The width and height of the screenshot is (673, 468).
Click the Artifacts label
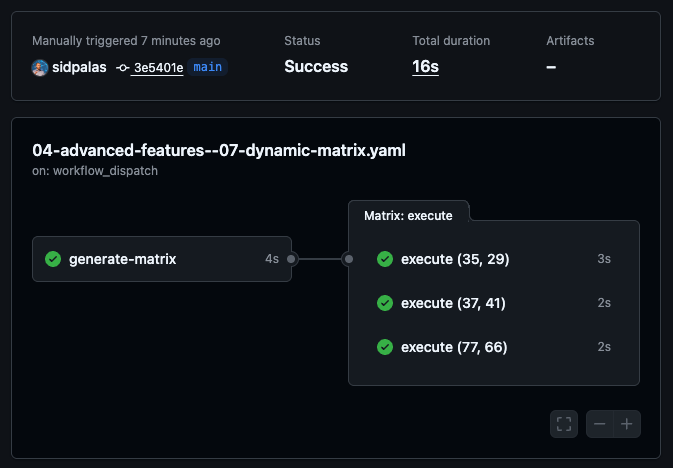570,41
